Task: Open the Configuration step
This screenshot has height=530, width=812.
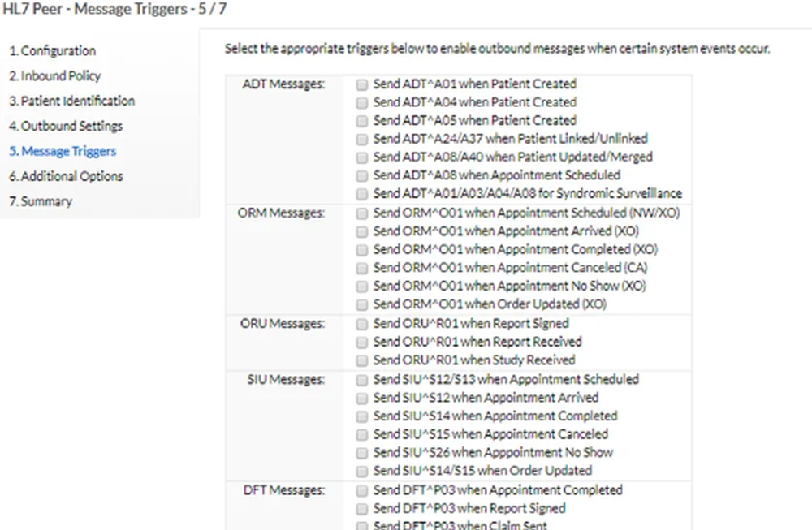Action: (x=52, y=50)
